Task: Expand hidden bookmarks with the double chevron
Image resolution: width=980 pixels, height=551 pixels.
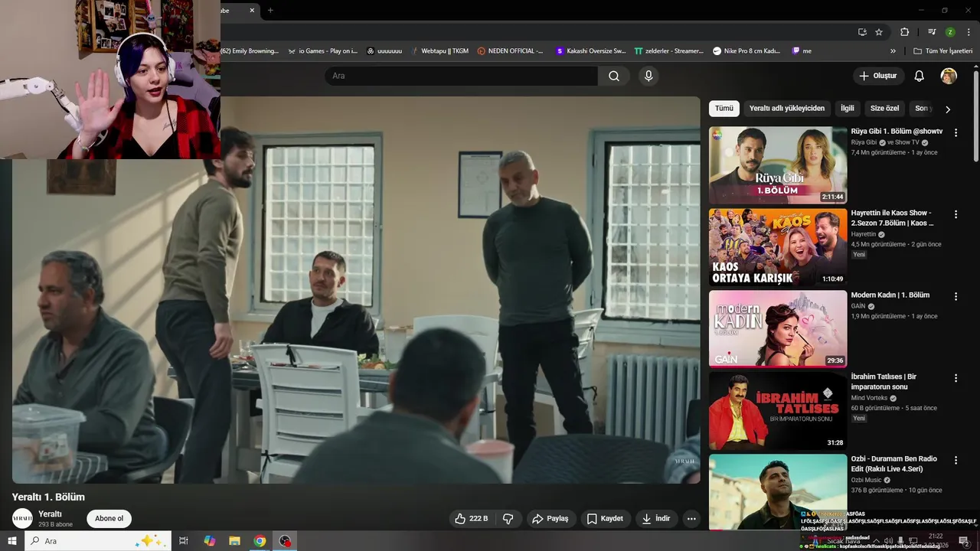Action: pyautogui.click(x=893, y=51)
